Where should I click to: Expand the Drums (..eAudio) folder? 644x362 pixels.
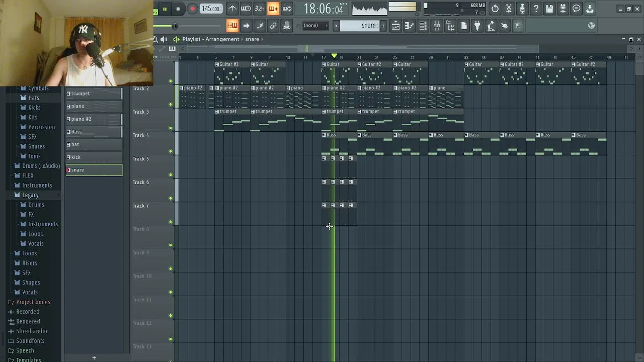tap(36, 166)
